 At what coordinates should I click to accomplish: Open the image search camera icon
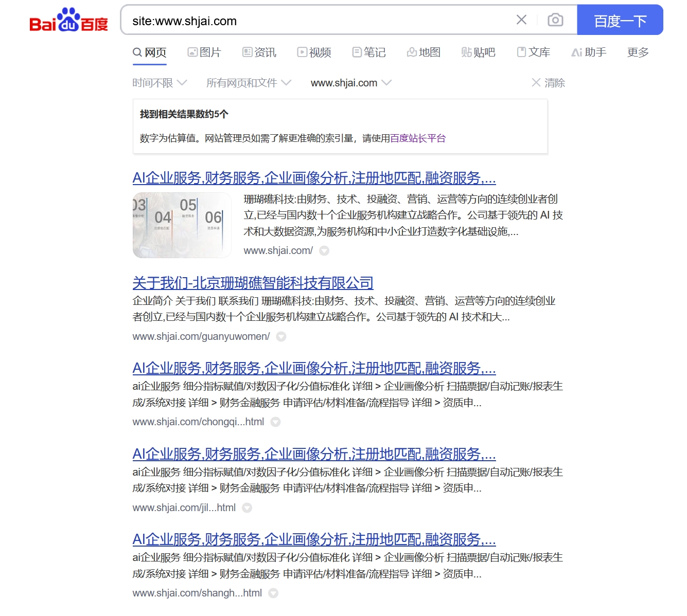(555, 20)
